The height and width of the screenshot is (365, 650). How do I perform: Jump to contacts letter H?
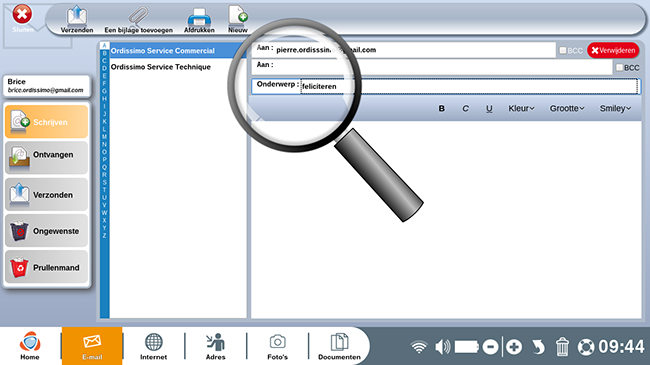point(104,98)
